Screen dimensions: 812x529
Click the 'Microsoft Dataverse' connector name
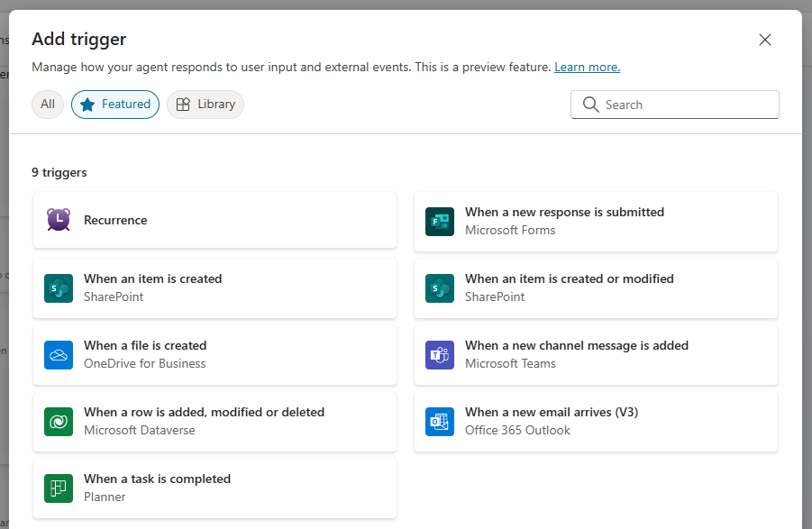(140, 431)
